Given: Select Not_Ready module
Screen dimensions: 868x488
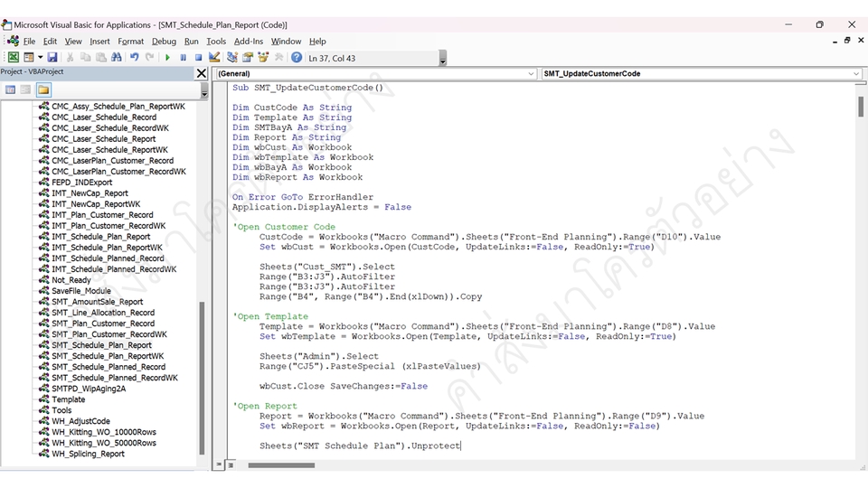Looking at the screenshot, I should (71, 280).
